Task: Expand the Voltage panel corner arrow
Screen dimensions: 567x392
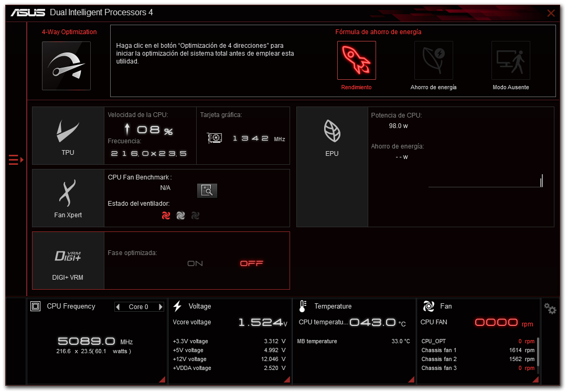Action: [287, 379]
